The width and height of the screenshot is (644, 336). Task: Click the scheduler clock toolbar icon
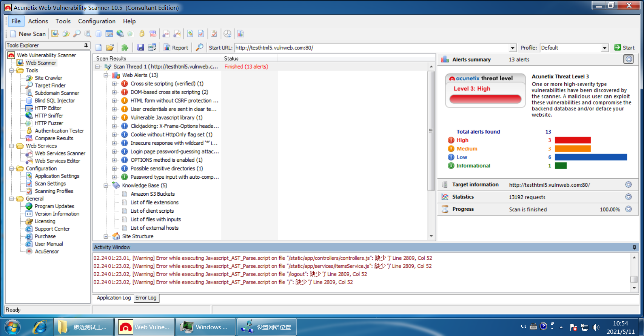point(227,34)
